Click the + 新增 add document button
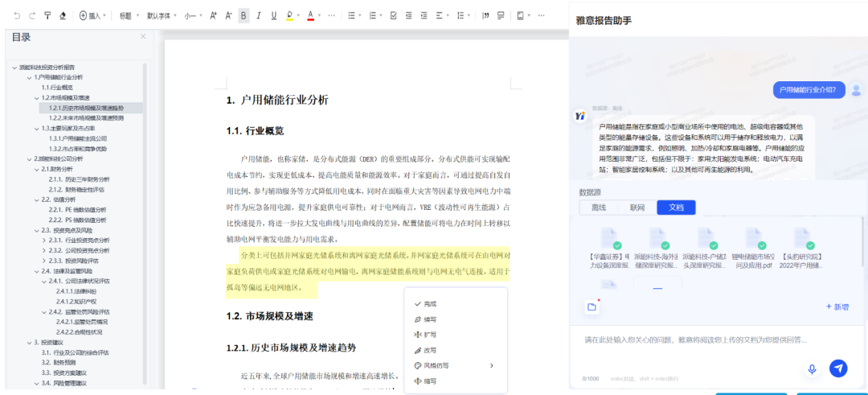868x395 pixels. (x=837, y=307)
